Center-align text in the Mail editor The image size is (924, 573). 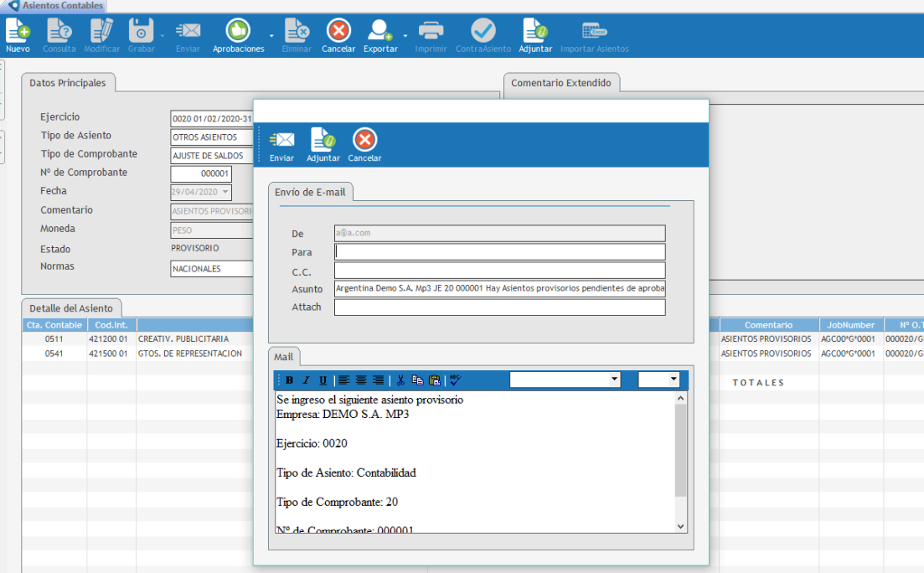(361, 380)
